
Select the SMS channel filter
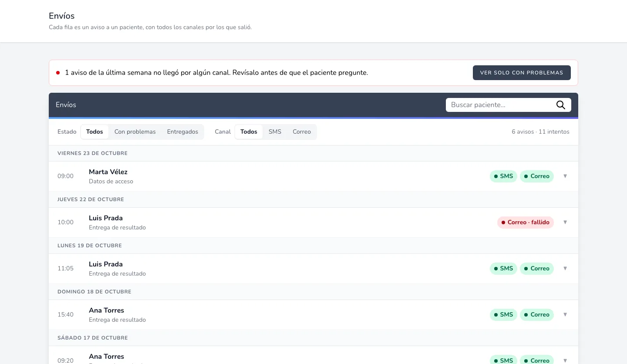tap(275, 132)
